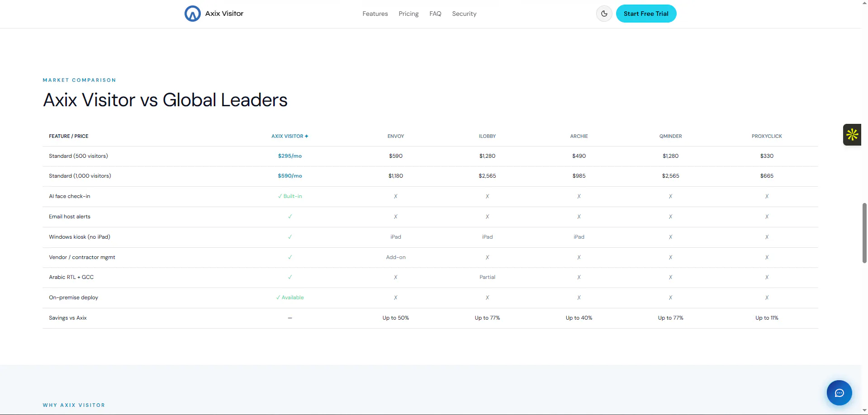The height and width of the screenshot is (415, 868).
Task: Click the Vendor / contractor mgmt label
Action: click(82, 257)
